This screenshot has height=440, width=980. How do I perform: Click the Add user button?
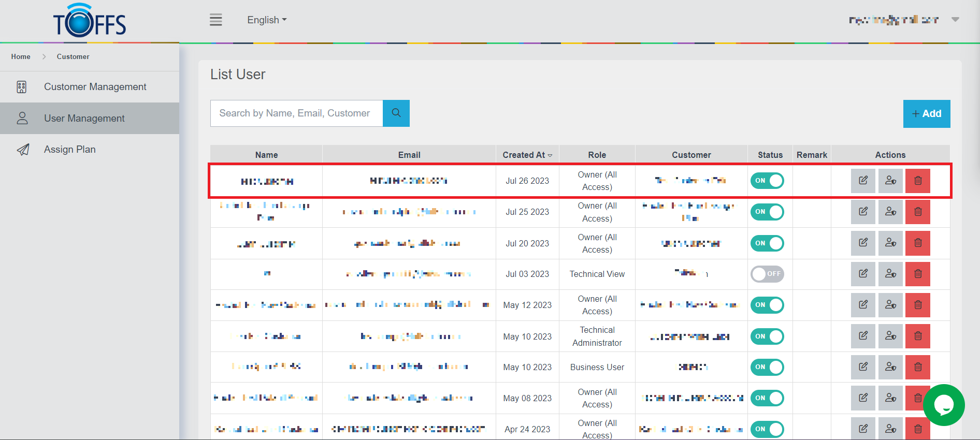(x=926, y=114)
